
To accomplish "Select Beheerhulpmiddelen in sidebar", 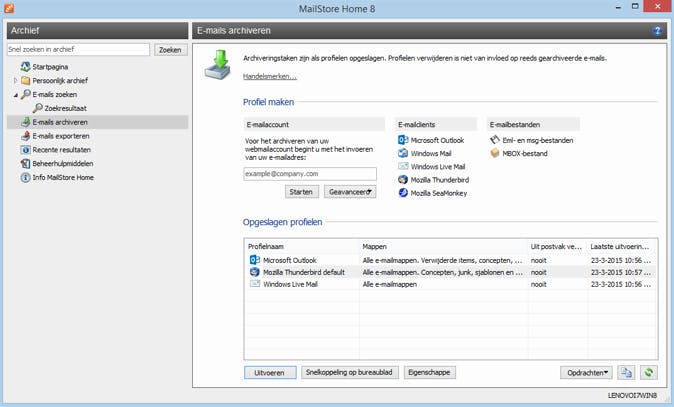I will [63, 163].
